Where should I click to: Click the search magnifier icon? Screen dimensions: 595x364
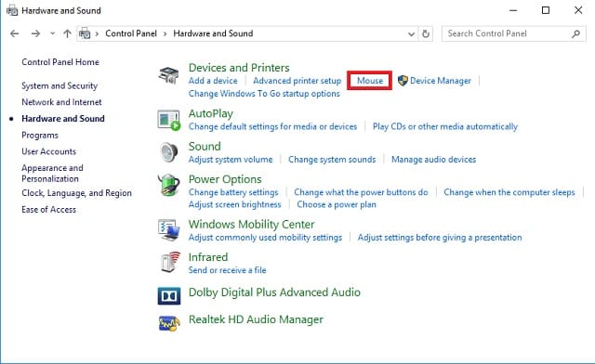pyautogui.click(x=575, y=33)
